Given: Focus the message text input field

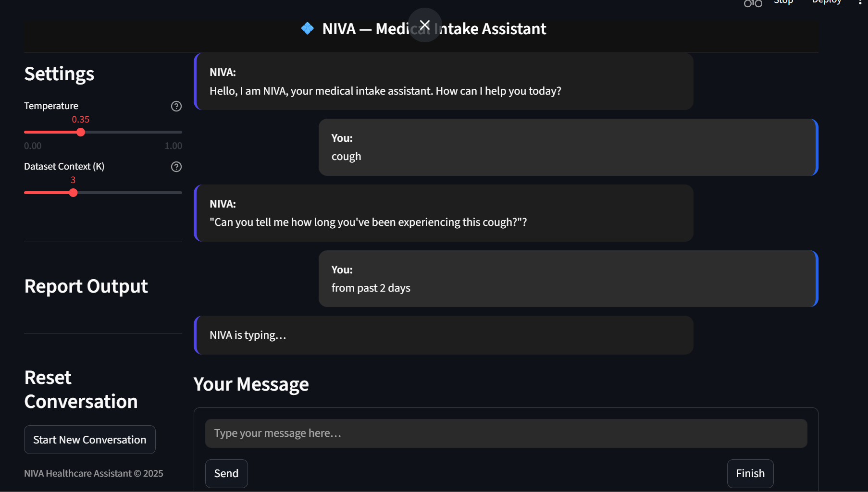Looking at the screenshot, I should 506,433.
